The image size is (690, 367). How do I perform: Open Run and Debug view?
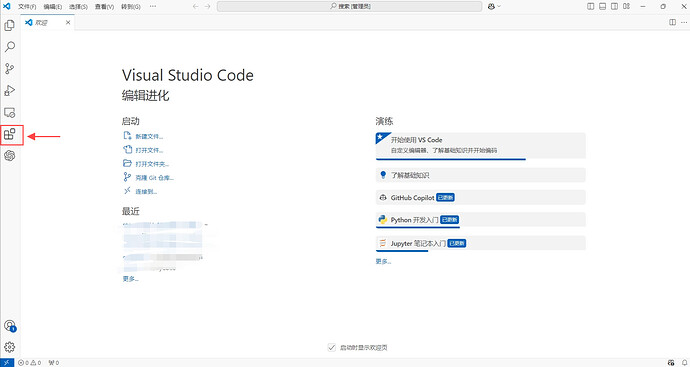[10, 91]
